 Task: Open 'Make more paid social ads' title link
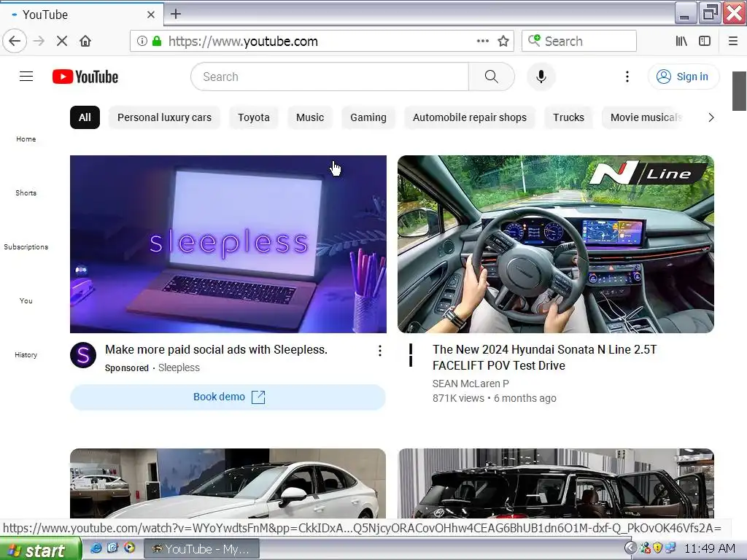pos(216,349)
